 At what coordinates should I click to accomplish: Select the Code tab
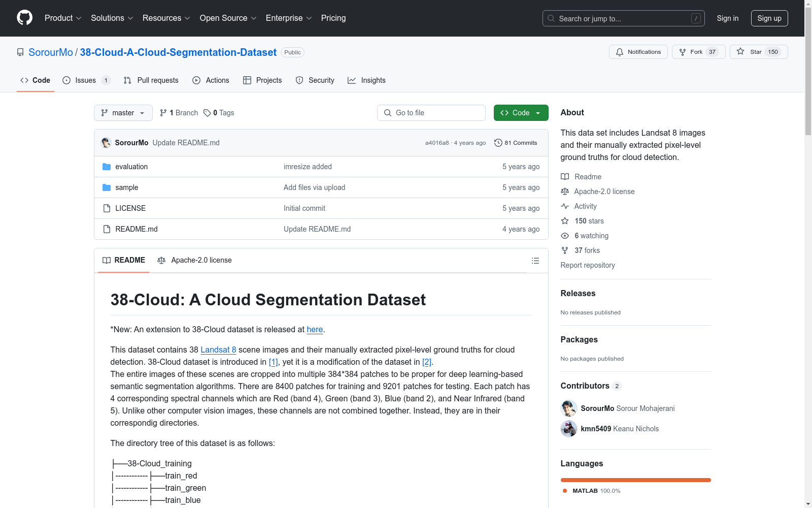(36, 80)
